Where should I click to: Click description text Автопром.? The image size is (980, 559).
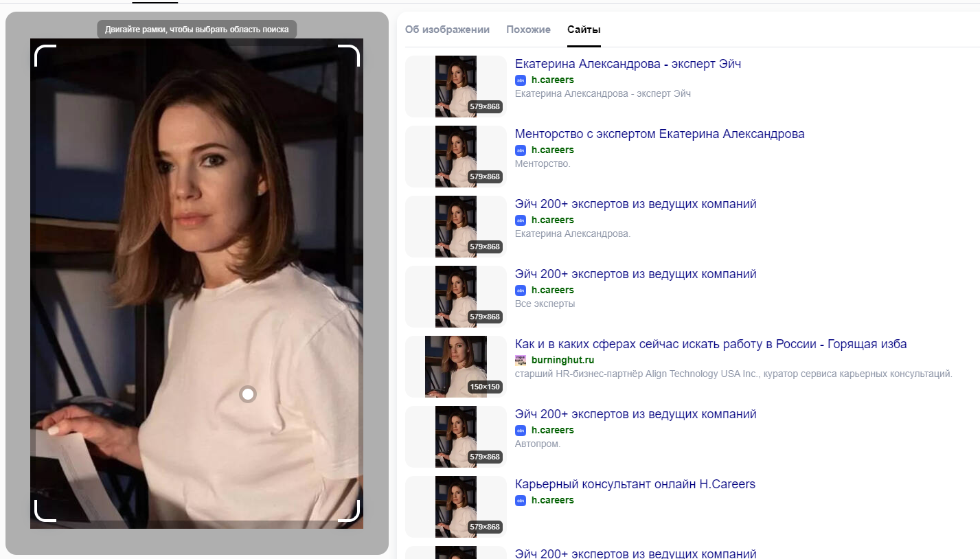click(x=538, y=444)
